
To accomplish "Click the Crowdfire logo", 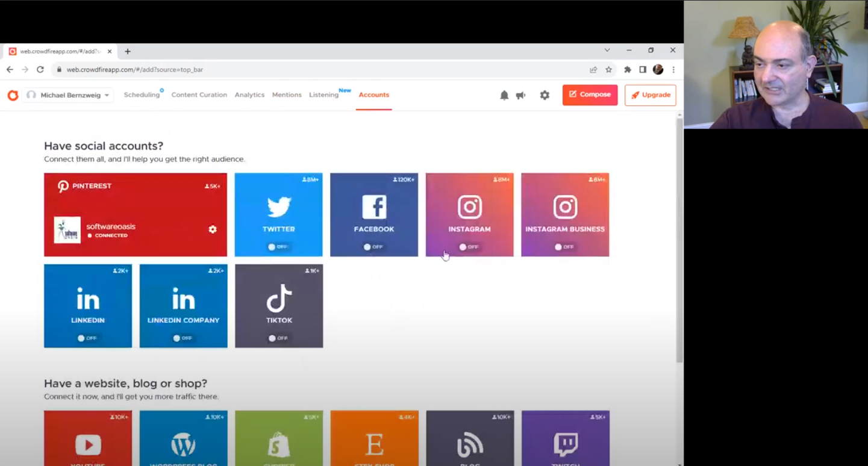I will point(13,95).
